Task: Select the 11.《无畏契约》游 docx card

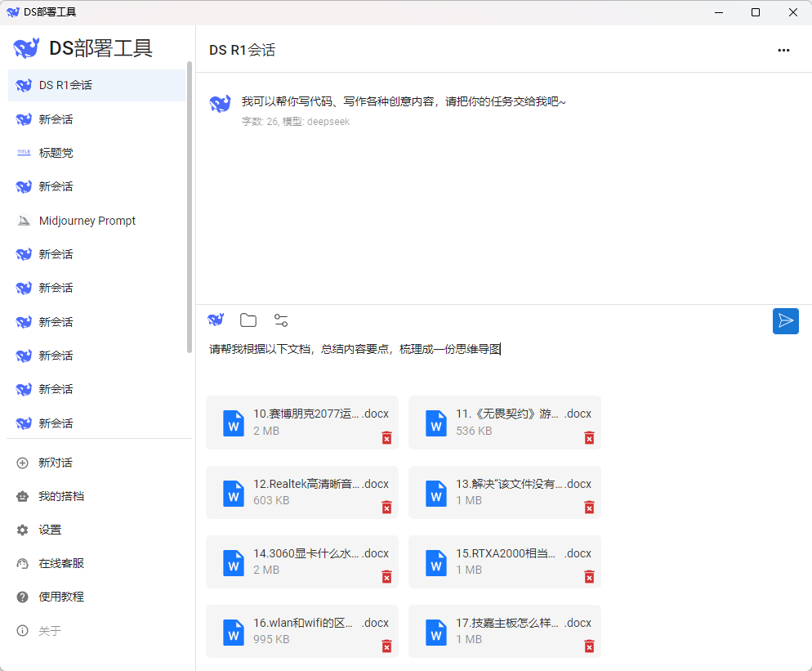Action: tap(505, 423)
